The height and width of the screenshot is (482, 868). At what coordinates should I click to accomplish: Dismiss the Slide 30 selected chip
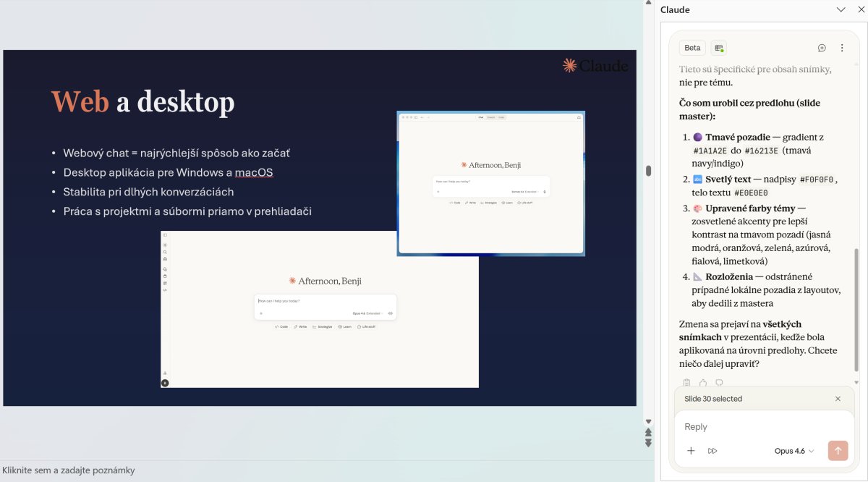click(x=838, y=399)
